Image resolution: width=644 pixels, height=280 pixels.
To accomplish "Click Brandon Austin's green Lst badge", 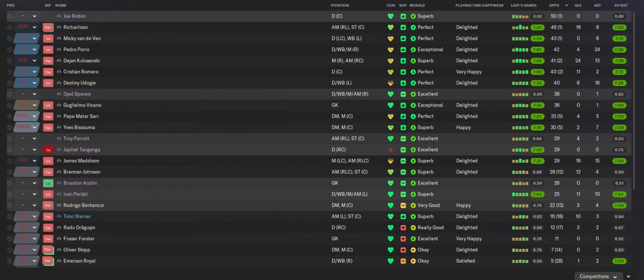I will [x=48, y=183].
